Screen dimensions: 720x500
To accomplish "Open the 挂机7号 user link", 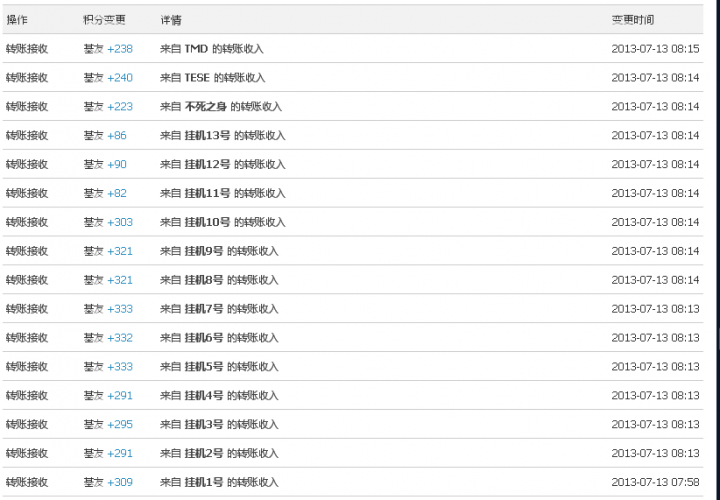I will coord(204,309).
